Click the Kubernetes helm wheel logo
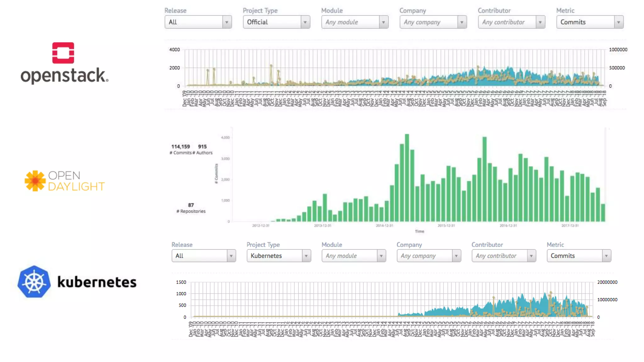The image size is (644, 362). click(x=34, y=282)
